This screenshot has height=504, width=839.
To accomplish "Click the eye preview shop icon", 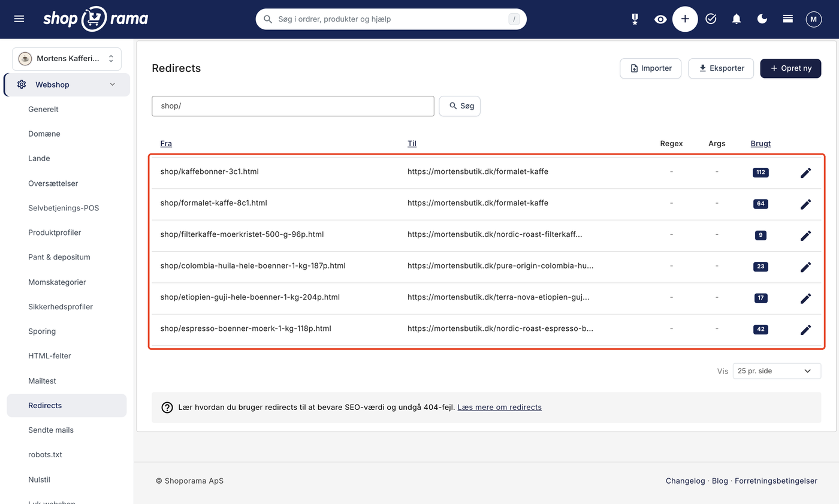I will click(660, 19).
